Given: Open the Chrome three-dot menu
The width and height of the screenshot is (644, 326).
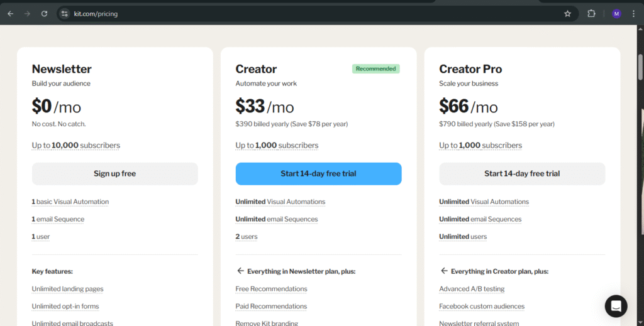Looking at the screenshot, I should tap(633, 14).
